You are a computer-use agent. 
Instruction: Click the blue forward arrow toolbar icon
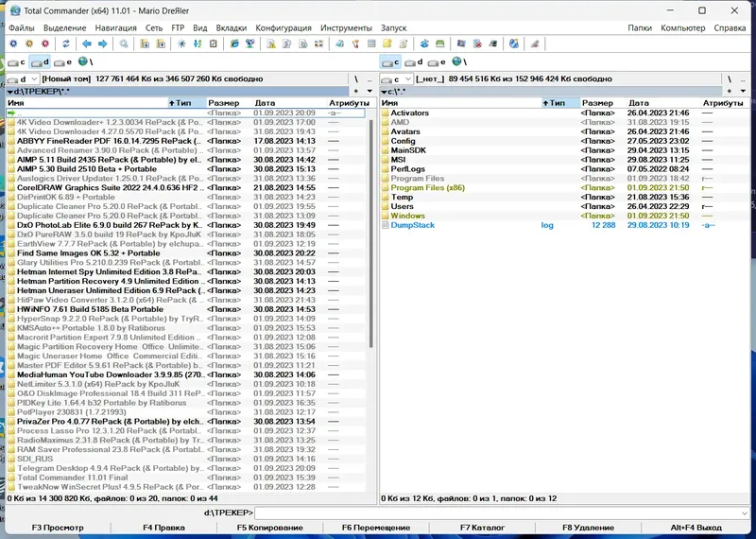tap(103, 43)
